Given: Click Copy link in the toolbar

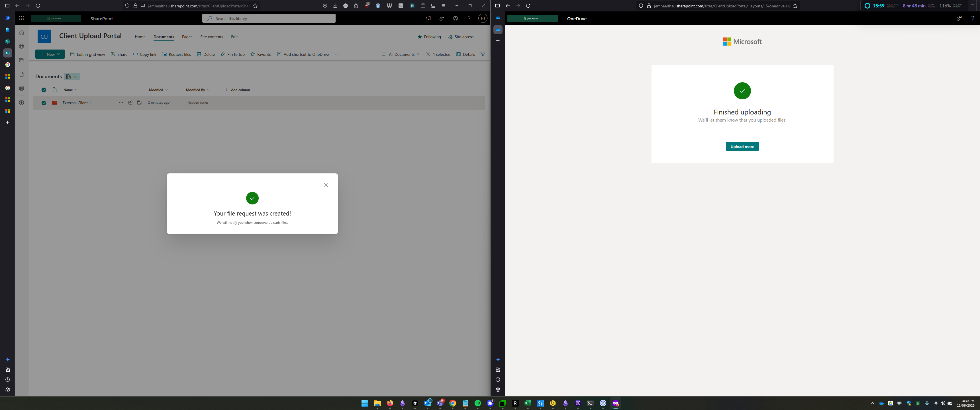Looking at the screenshot, I should (144, 54).
